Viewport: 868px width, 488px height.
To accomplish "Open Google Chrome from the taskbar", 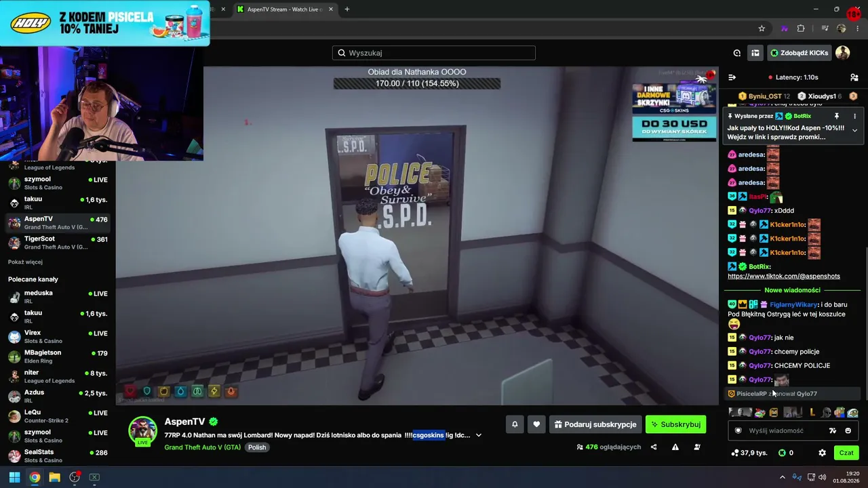I will point(35,477).
